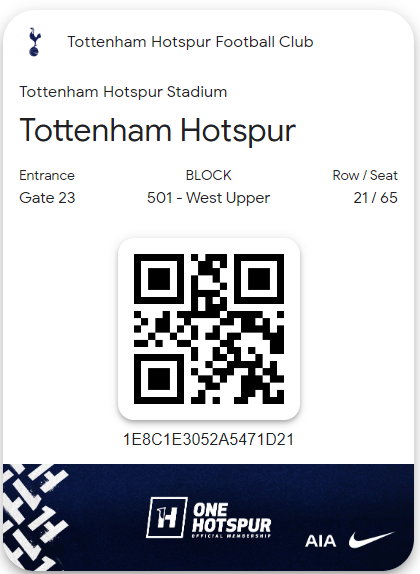
Task: Select the Row / Seat label
Action: [365, 175]
